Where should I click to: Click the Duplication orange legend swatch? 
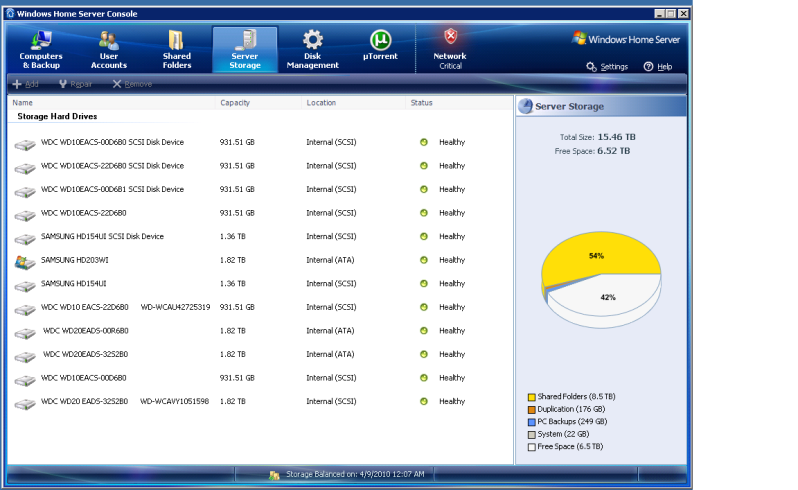pyautogui.click(x=532, y=410)
